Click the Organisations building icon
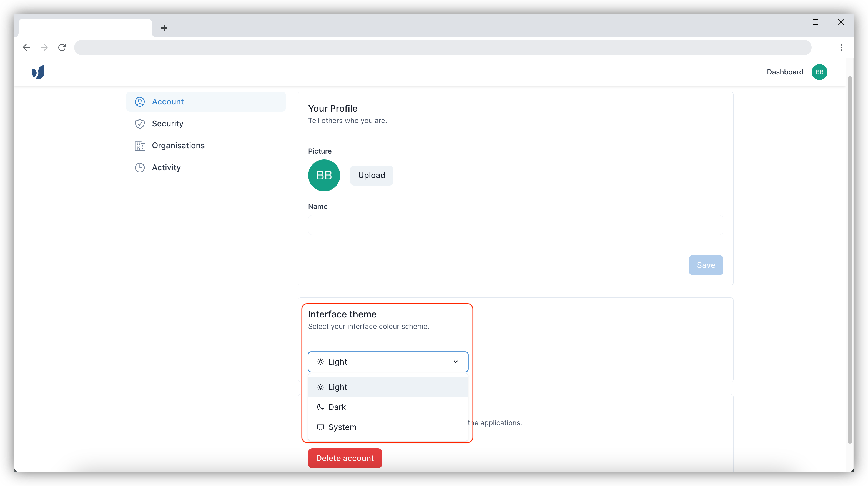The height and width of the screenshot is (486, 868). coord(139,146)
